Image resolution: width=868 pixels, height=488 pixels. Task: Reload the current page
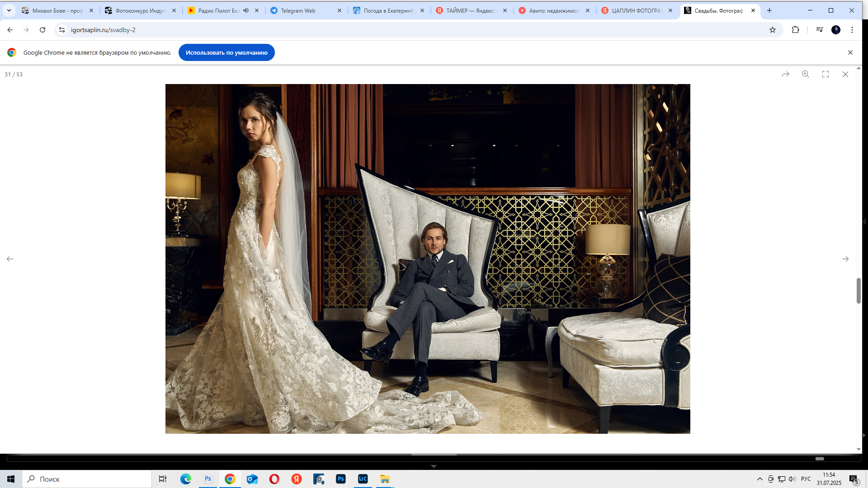coord(42,30)
